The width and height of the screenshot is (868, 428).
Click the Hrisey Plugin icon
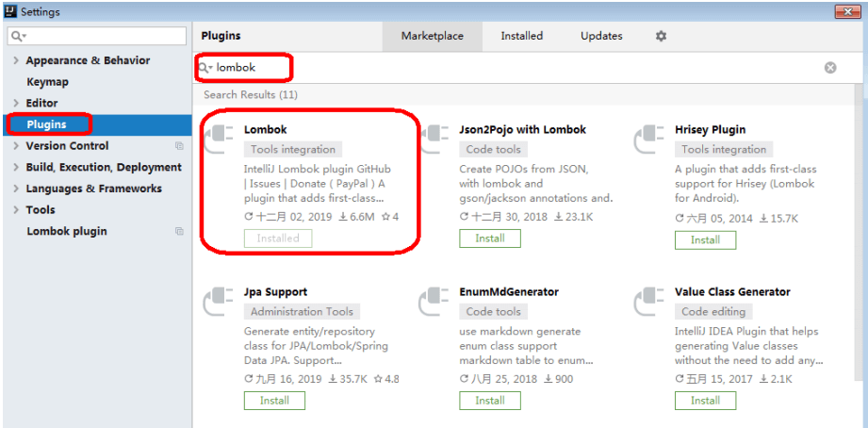650,139
